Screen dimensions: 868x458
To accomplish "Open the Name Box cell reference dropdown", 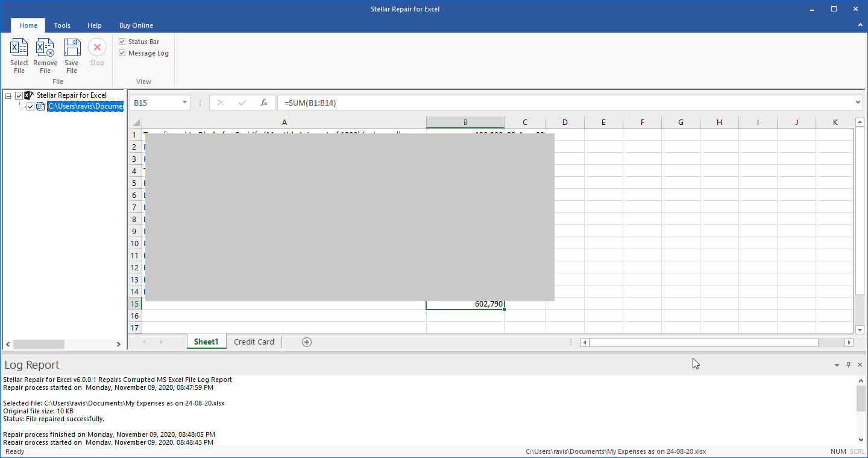I will 184,103.
